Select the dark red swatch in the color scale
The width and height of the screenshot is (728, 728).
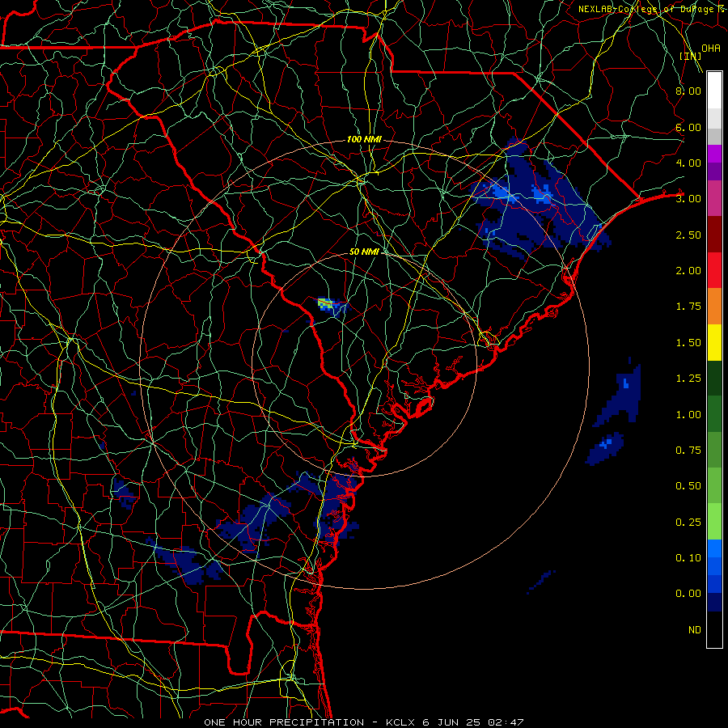click(x=714, y=235)
